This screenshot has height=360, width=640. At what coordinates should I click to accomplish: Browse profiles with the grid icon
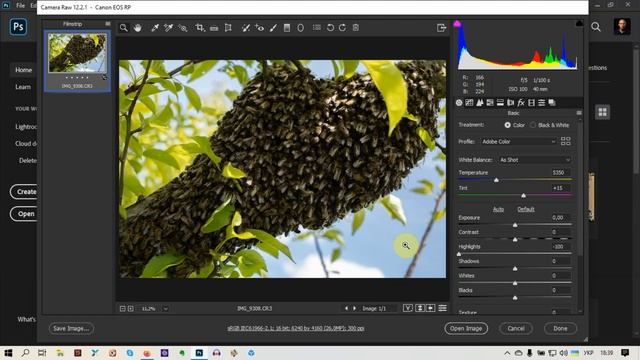point(566,142)
